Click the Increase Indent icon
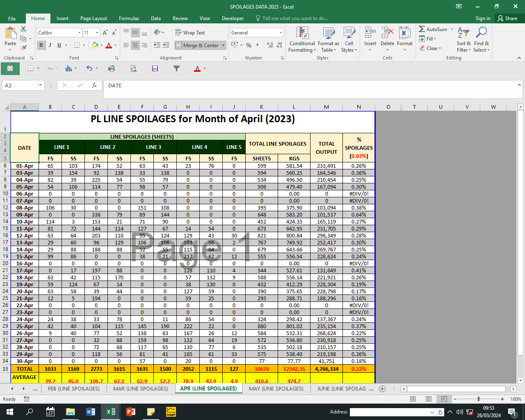The height and width of the screenshot is (420, 525). point(166,45)
